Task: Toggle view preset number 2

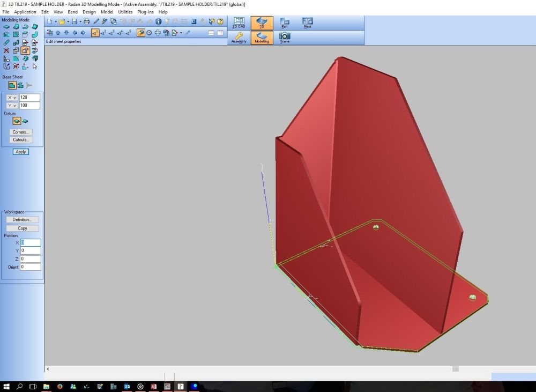Action: [103, 33]
